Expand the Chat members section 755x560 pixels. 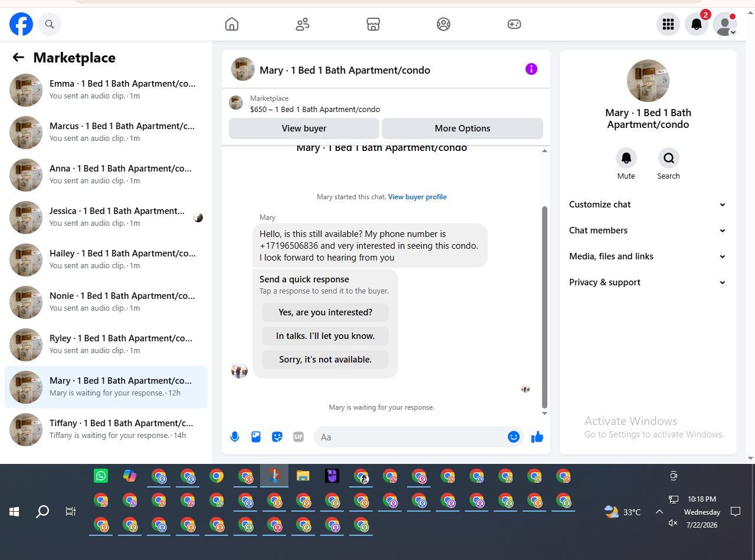coord(648,230)
